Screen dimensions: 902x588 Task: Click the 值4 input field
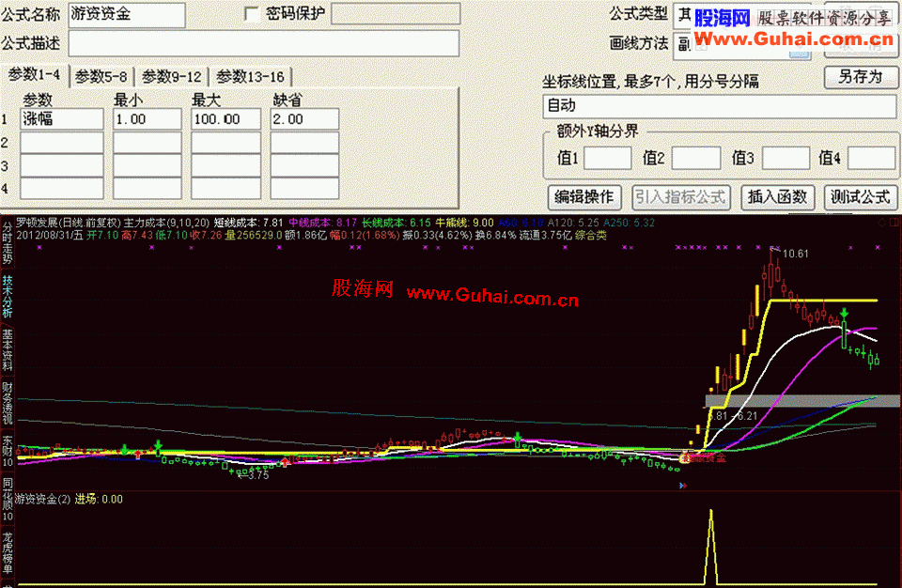tap(872, 158)
